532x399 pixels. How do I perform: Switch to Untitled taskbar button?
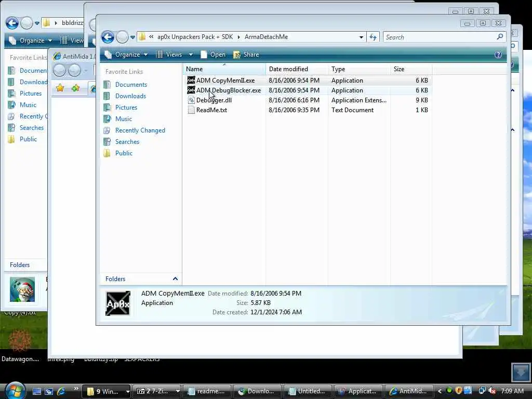[x=307, y=391]
